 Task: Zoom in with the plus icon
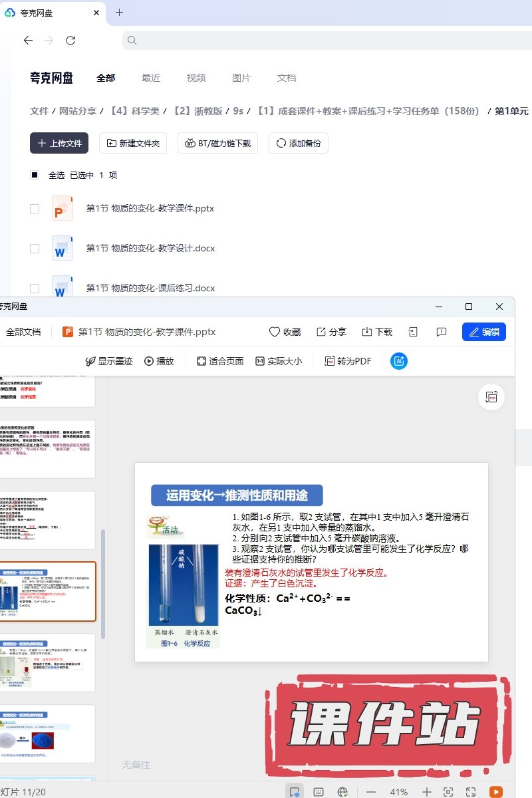[427, 792]
